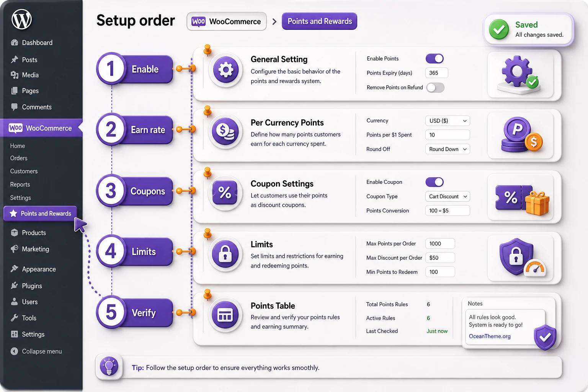Click the Plugins plug icon
The image size is (588, 392).
click(15, 286)
